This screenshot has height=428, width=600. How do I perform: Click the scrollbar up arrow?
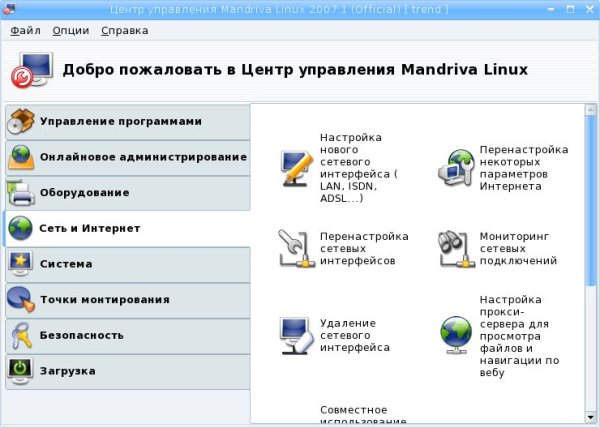point(590,110)
